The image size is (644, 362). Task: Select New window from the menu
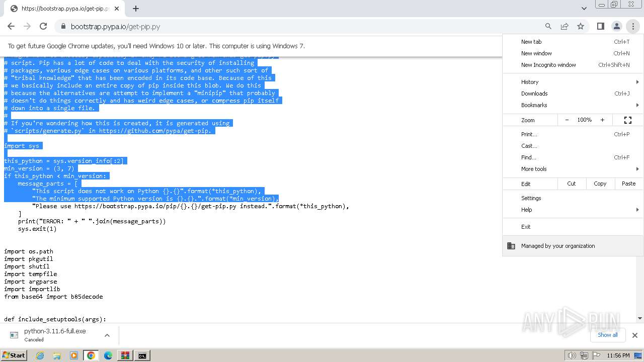(573, 53)
